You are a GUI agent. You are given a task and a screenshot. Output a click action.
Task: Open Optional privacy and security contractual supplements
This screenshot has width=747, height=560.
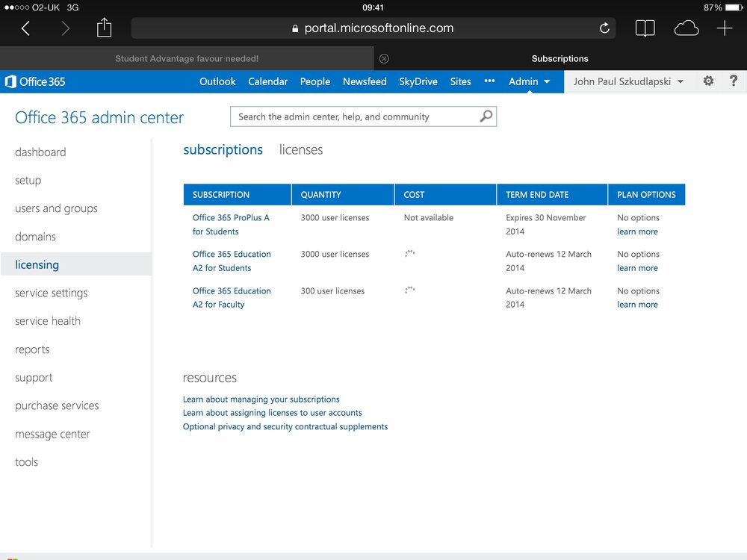click(285, 426)
